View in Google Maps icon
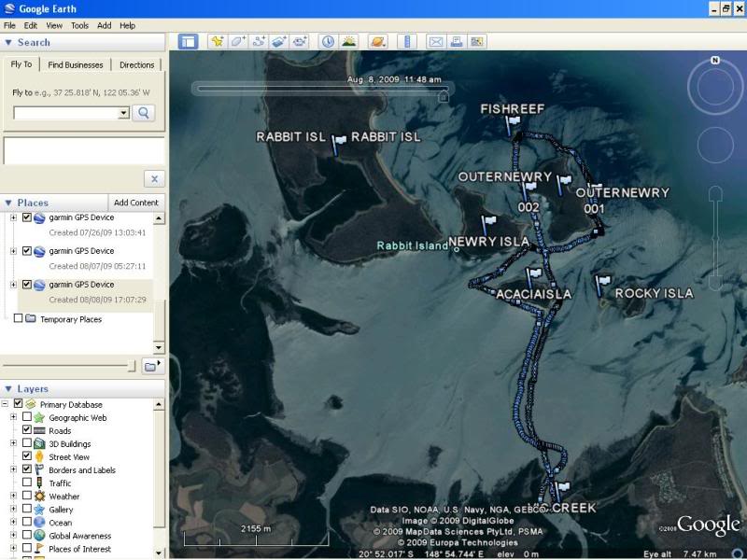This screenshot has width=747, height=560. (477, 42)
